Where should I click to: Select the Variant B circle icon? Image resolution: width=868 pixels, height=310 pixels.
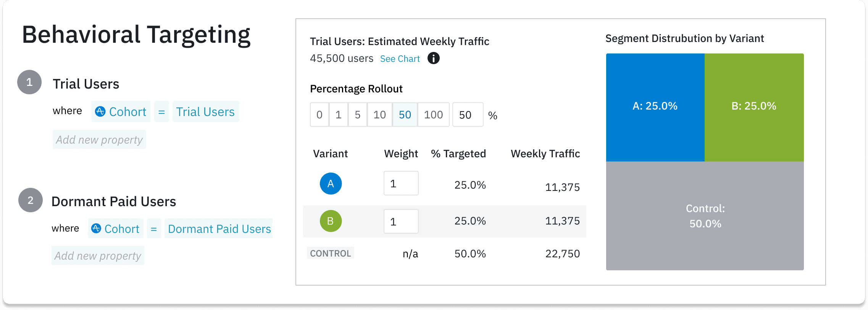pos(331,221)
